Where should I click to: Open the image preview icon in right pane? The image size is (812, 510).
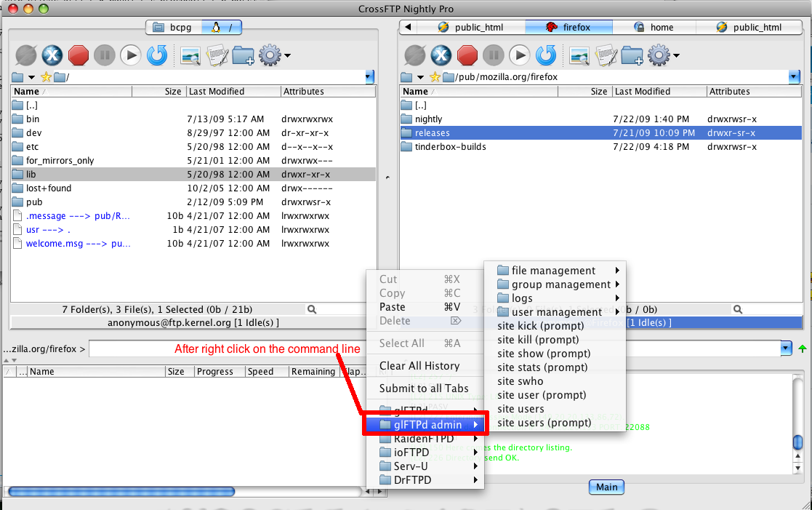click(579, 55)
